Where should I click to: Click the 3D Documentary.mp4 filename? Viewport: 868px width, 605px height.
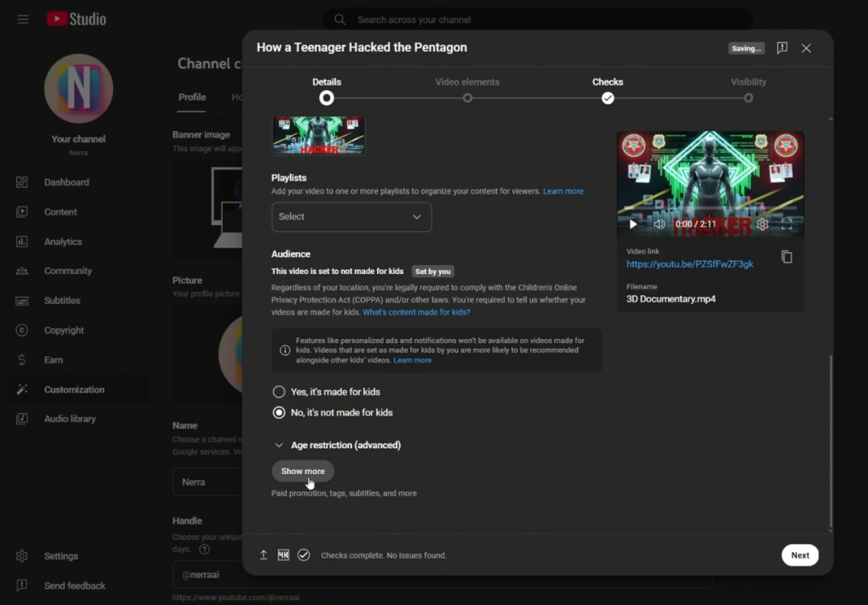(x=671, y=299)
